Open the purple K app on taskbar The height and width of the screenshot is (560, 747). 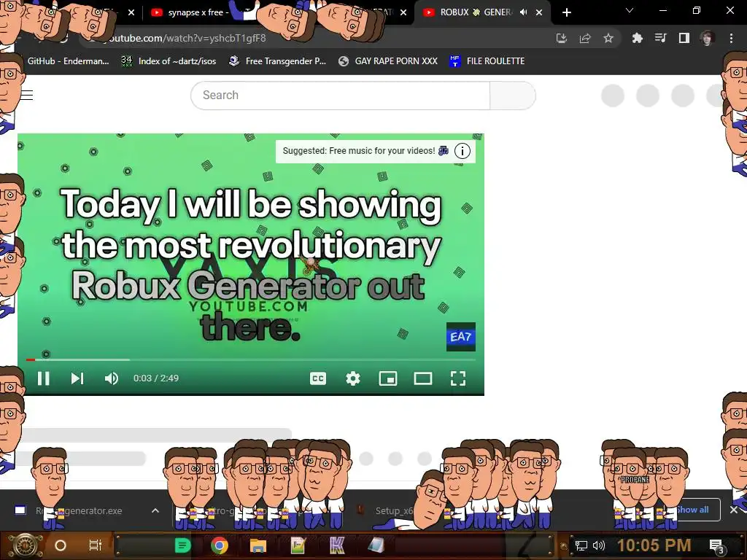pyautogui.click(x=337, y=545)
